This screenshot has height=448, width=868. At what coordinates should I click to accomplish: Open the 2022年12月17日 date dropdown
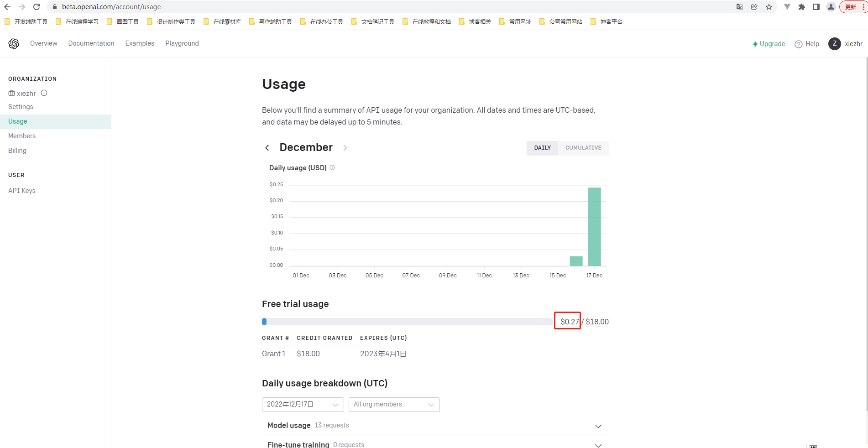pyautogui.click(x=303, y=405)
